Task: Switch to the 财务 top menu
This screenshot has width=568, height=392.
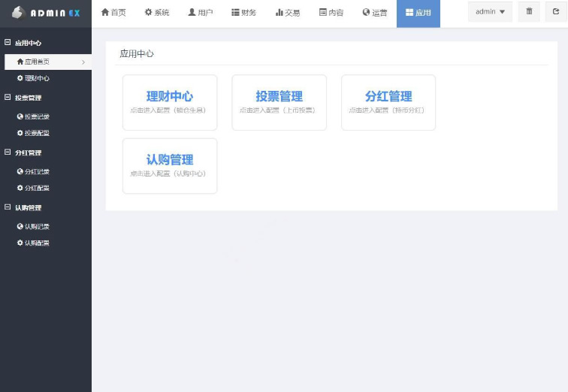Action: click(x=243, y=13)
